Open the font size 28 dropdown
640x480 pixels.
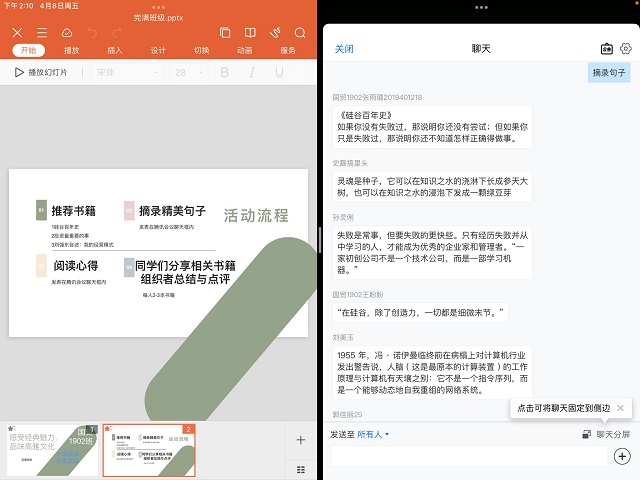click(x=189, y=72)
